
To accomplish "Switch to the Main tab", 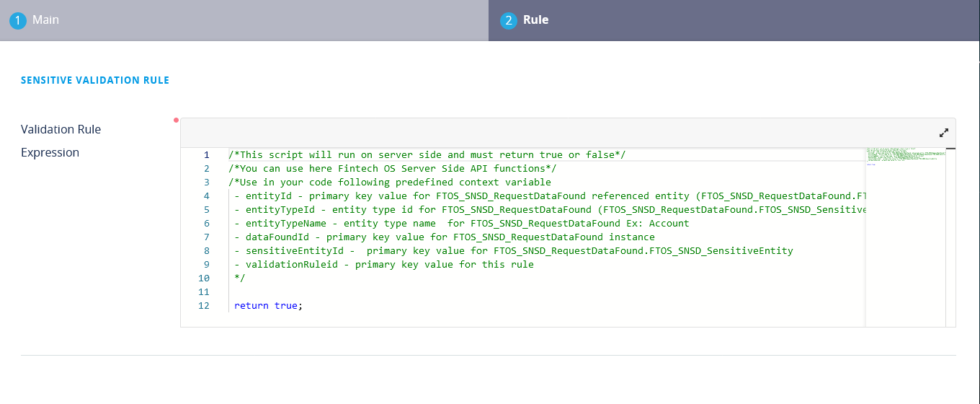I will 45,20.
